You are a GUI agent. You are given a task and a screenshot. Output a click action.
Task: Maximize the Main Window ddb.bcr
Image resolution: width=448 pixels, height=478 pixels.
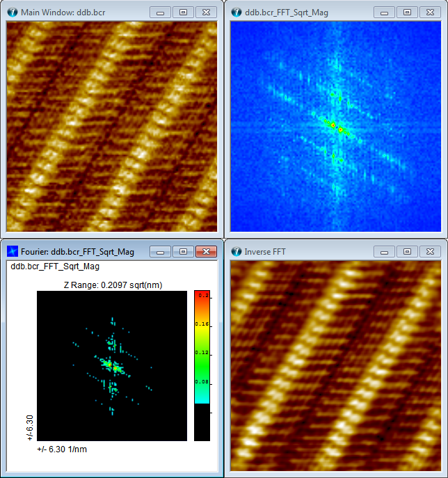click(x=183, y=13)
